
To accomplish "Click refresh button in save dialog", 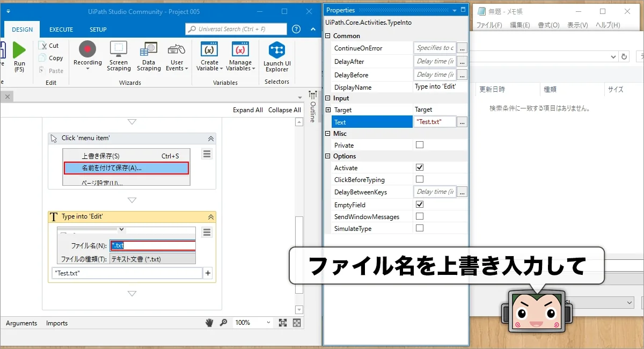I will tap(624, 56).
